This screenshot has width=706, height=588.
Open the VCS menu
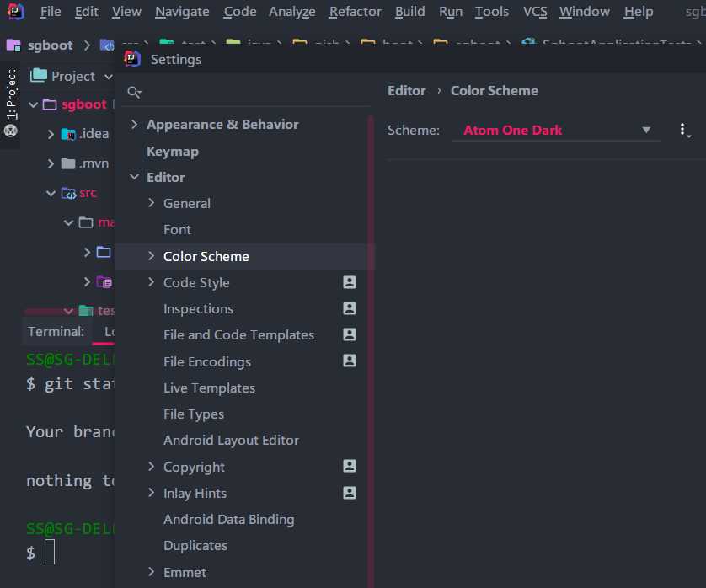[535, 12]
